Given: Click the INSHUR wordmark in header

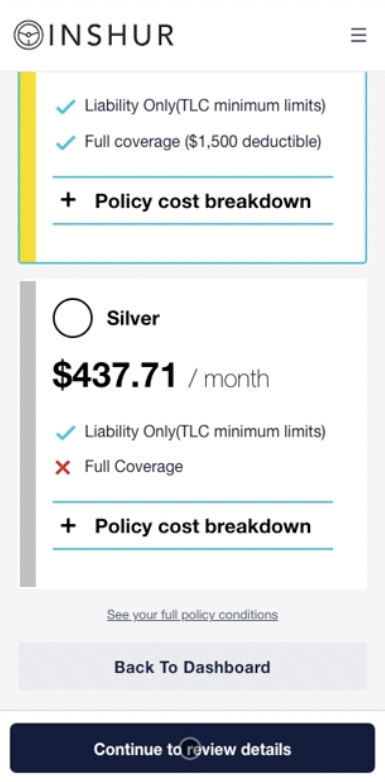Looking at the screenshot, I should click(111, 35).
